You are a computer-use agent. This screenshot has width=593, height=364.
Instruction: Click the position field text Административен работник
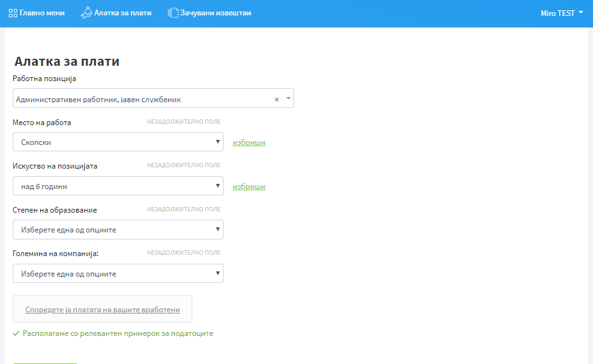point(98,100)
